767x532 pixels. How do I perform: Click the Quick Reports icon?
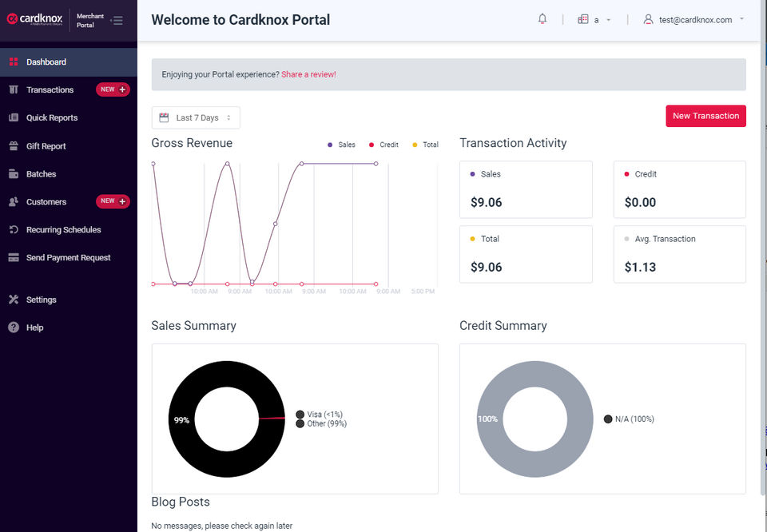tap(14, 117)
